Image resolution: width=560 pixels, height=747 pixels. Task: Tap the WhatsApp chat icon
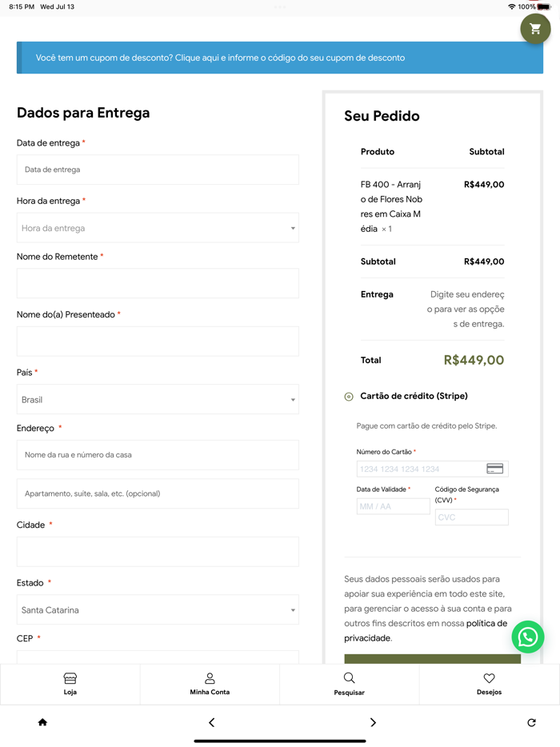tap(528, 637)
